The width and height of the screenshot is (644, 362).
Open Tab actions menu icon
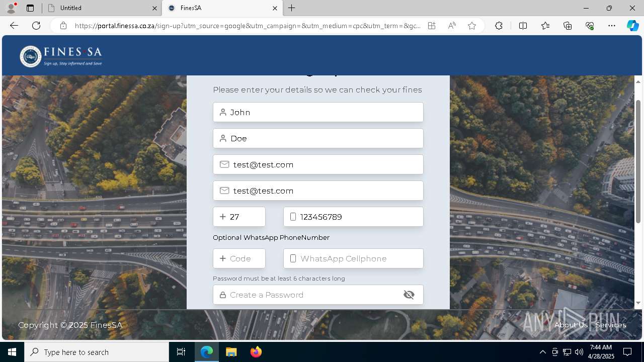click(x=30, y=8)
